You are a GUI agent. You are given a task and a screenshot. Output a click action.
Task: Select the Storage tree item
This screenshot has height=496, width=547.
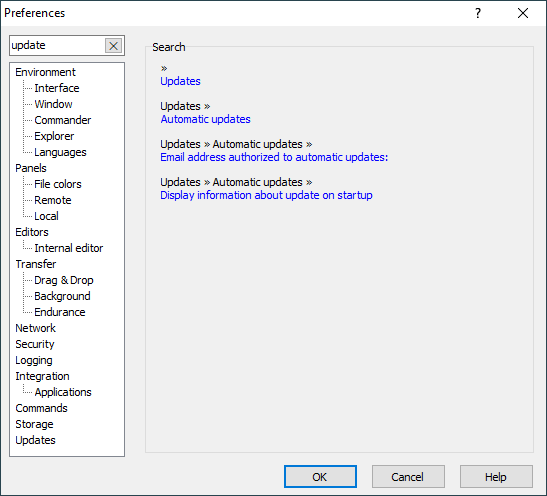coord(34,424)
